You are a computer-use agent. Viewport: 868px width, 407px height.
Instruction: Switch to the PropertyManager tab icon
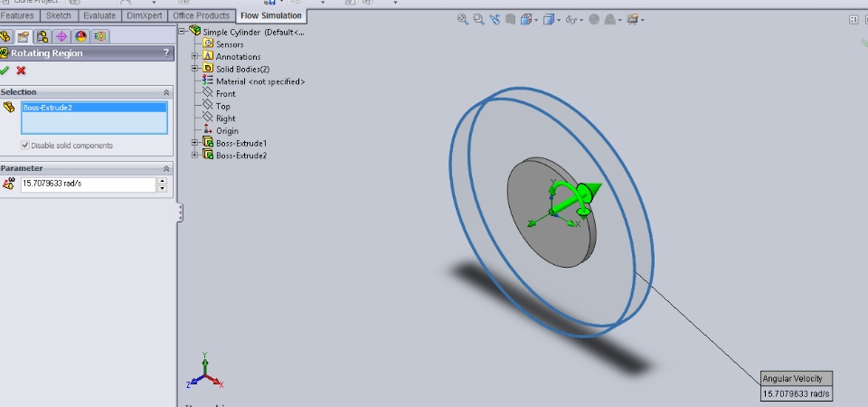23,37
